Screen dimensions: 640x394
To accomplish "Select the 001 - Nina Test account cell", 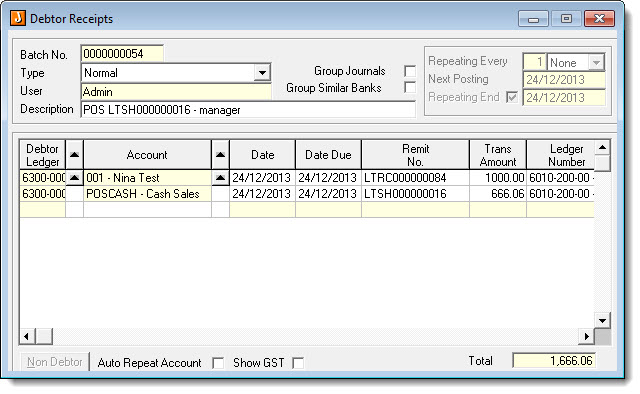I will tap(147, 178).
